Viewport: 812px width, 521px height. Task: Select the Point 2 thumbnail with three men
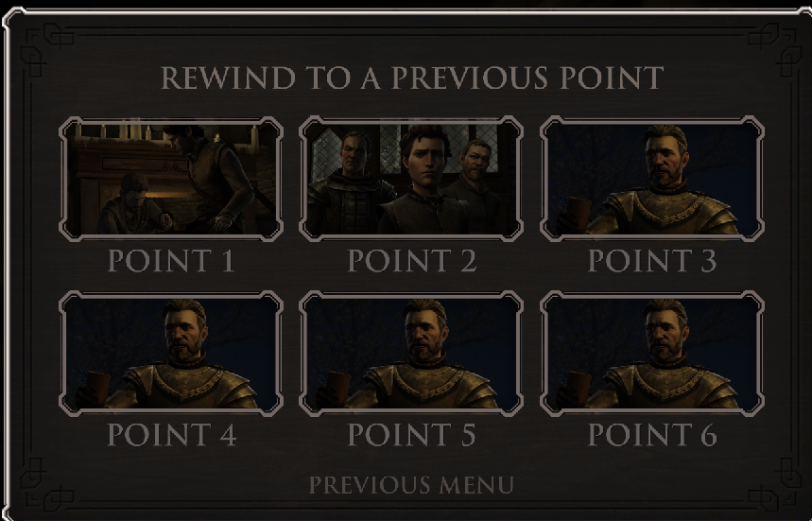411,180
